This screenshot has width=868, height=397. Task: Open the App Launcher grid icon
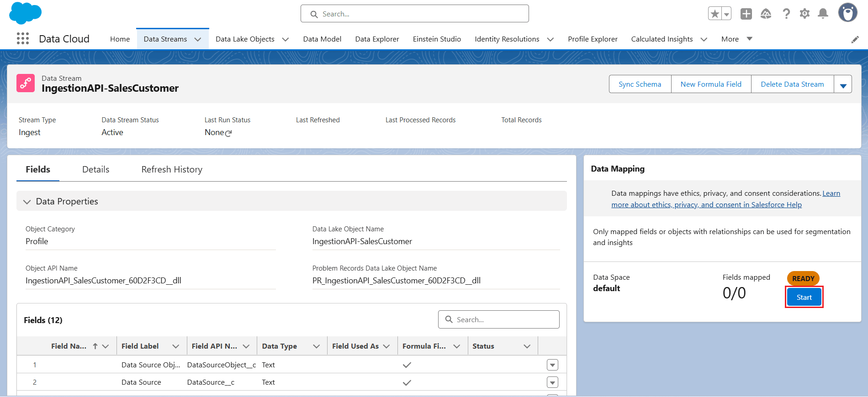23,39
